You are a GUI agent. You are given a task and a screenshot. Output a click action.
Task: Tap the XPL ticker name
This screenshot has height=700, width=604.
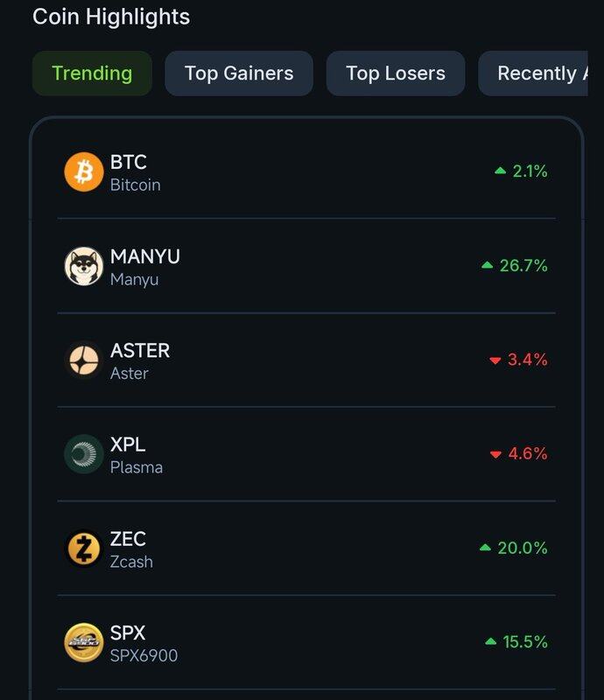(128, 444)
